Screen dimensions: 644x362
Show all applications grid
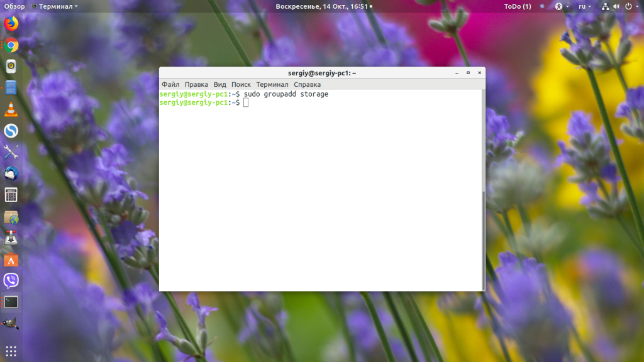click(11, 351)
